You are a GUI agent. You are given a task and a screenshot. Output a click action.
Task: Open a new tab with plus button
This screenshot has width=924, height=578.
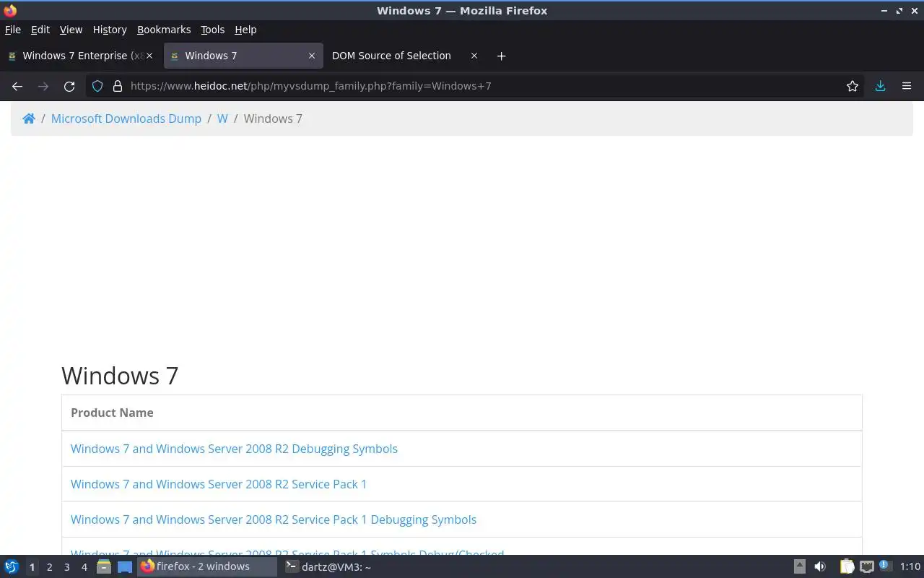coord(501,56)
